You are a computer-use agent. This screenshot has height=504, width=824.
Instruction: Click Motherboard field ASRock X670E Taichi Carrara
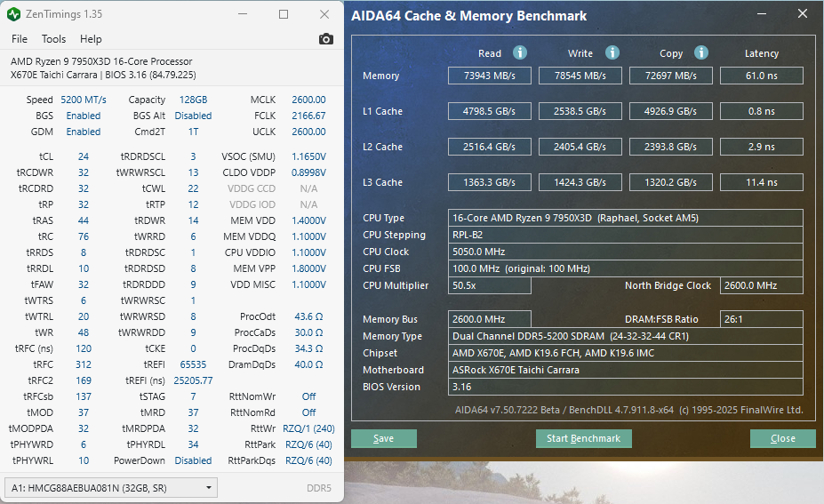tap(626, 370)
